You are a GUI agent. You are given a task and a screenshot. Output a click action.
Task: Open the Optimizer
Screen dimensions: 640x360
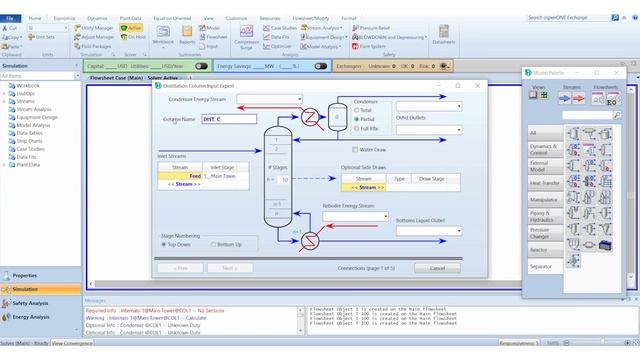(x=277, y=46)
